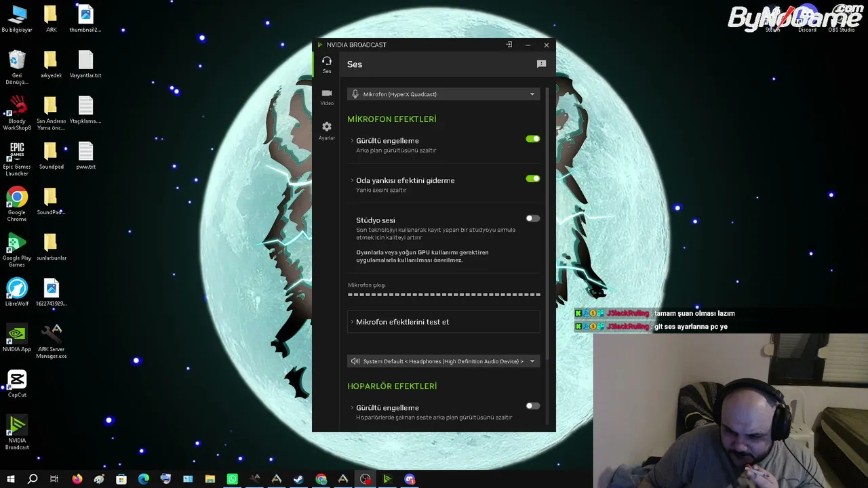
Task: Open WhatsApp from the taskbar
Action: [x=233, y=479]
